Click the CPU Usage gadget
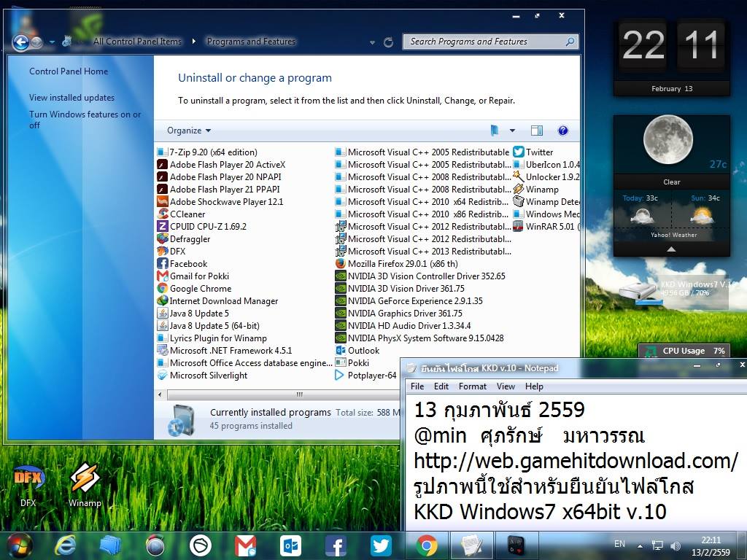Viewport: 747px width, 560px height. (684, 351)
